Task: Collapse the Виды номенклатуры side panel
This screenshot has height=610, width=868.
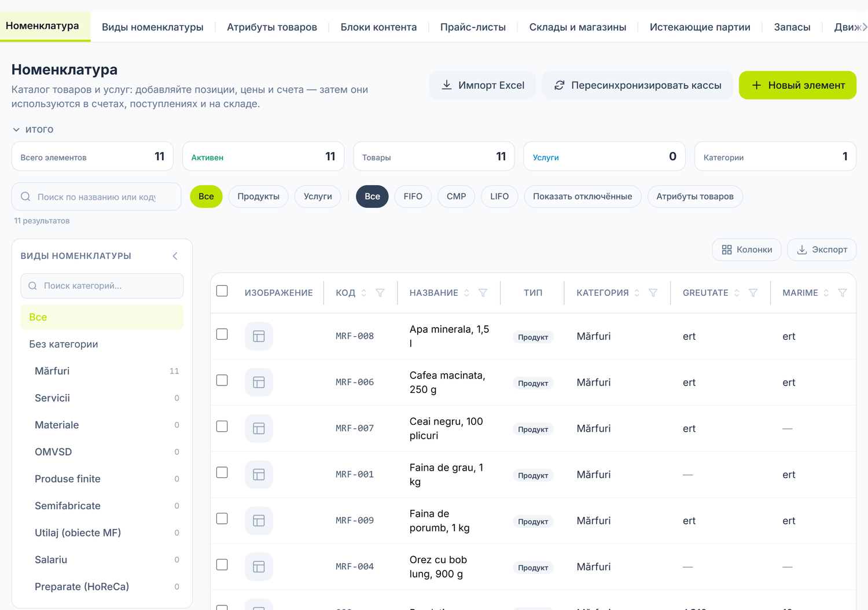Action: click(x=175, y=256)
